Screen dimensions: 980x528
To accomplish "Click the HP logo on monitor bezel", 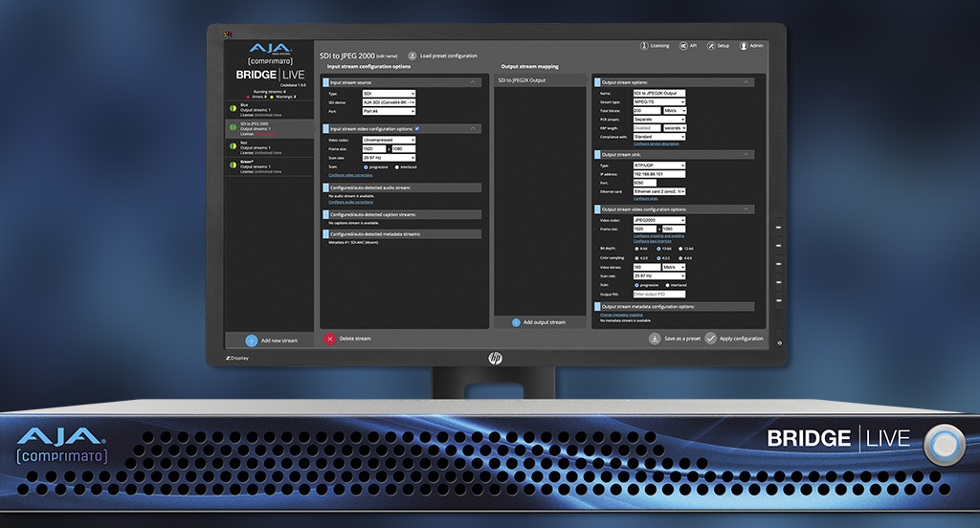I will coord(495,358).
